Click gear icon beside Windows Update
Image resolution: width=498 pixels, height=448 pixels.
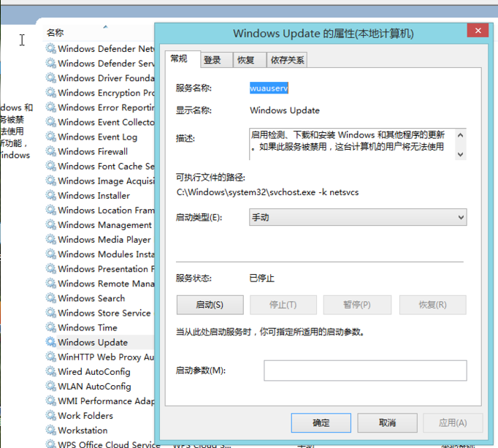click(x=50, y=342)
